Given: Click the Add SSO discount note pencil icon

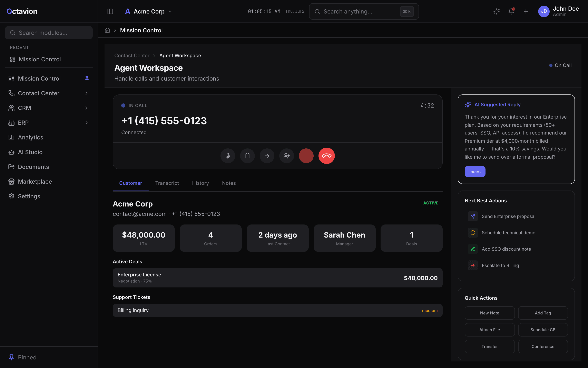Looking at the screenshot, I should tap(473, 249).
